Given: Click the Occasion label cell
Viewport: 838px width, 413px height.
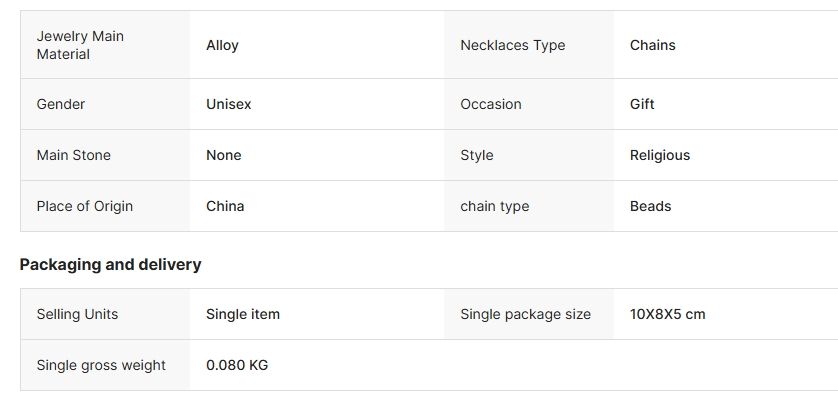Looking at the screenshot, I should [490, 104].
